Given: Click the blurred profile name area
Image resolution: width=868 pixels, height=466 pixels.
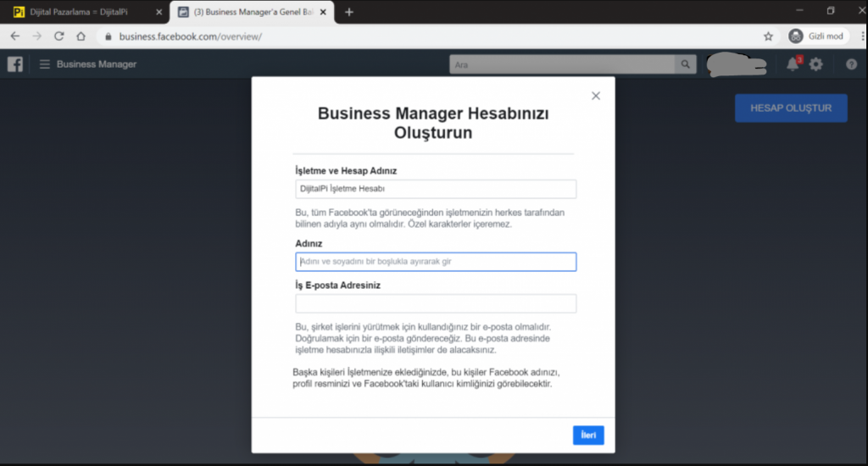Looking at the screenshot, I should (737, 64).
